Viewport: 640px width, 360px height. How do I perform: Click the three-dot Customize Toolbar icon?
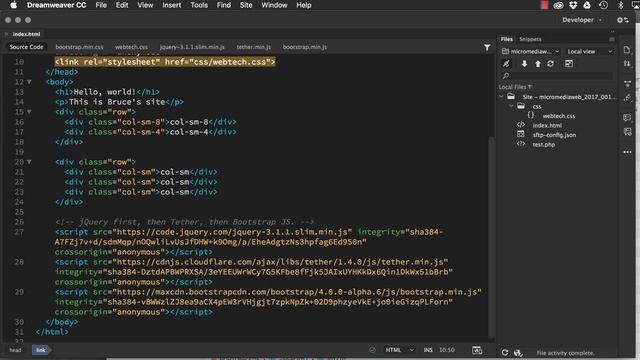627,152
